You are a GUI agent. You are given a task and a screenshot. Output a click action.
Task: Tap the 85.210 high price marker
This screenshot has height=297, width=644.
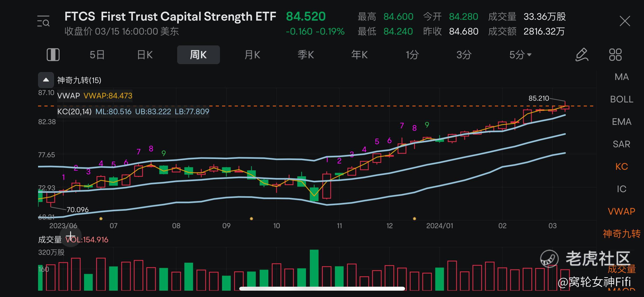click(x=539, y=98)
